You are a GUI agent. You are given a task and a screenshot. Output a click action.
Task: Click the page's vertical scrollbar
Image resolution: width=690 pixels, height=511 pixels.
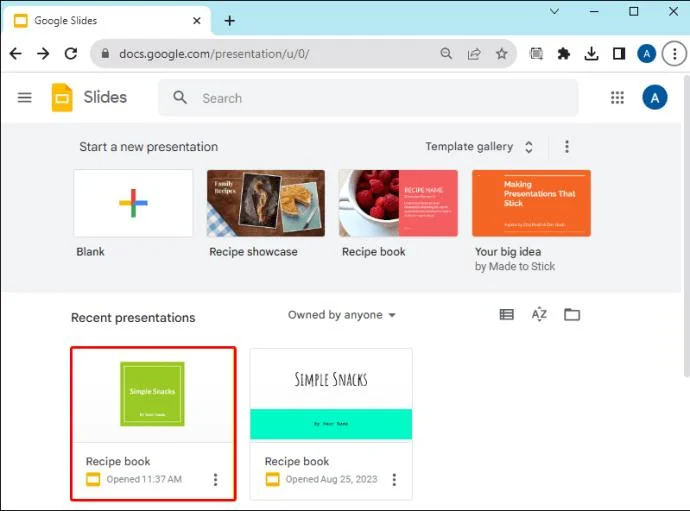click(x=686, y=225)
